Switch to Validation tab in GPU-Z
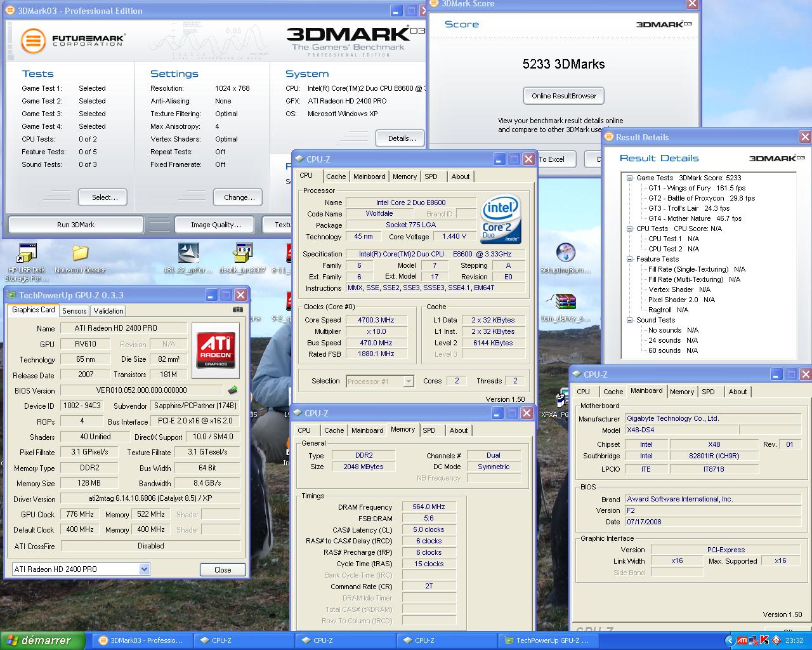 (108, 310)
